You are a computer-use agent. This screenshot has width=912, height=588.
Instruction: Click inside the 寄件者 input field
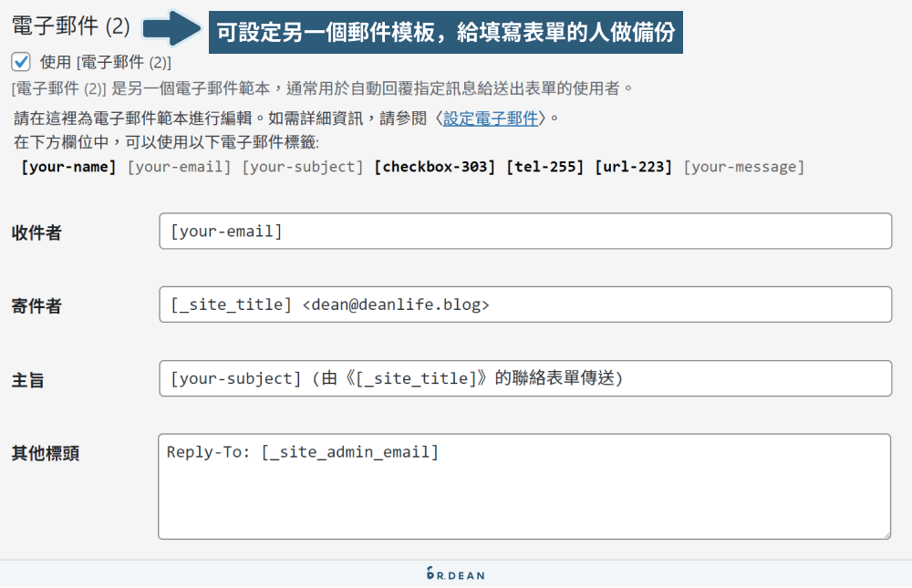(524, 305)
